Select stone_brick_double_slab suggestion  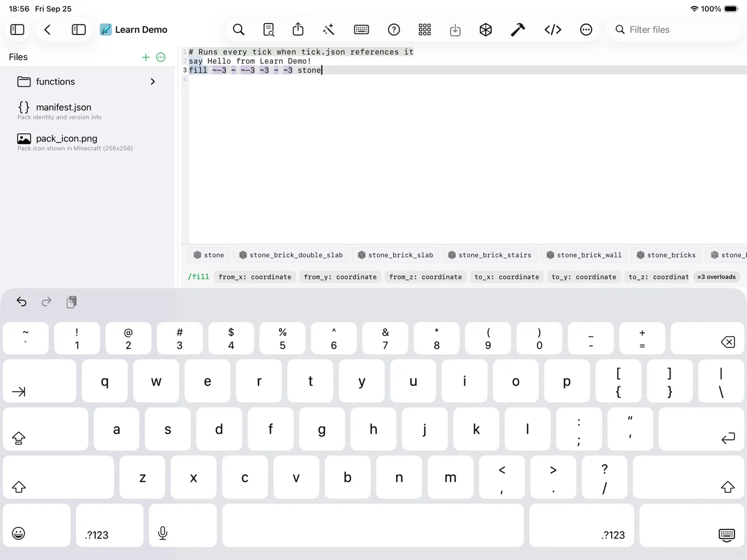point(291,255)
